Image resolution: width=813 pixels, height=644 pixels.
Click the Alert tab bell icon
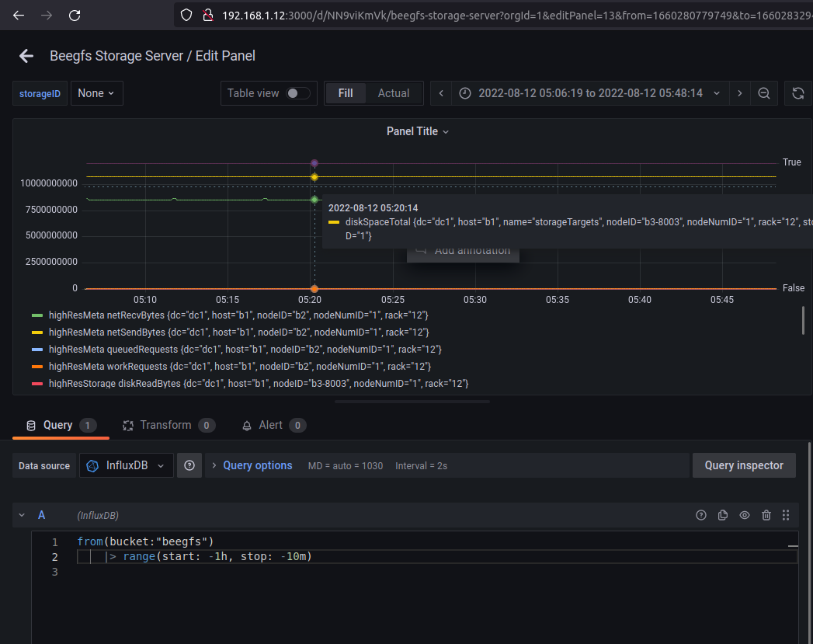click(247, 426)
